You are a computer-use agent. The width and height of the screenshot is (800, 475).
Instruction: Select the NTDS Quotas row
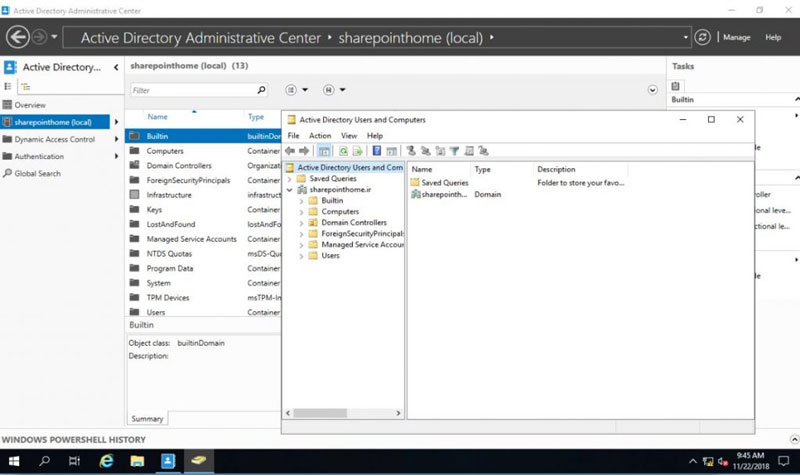(x=204, y=254)
